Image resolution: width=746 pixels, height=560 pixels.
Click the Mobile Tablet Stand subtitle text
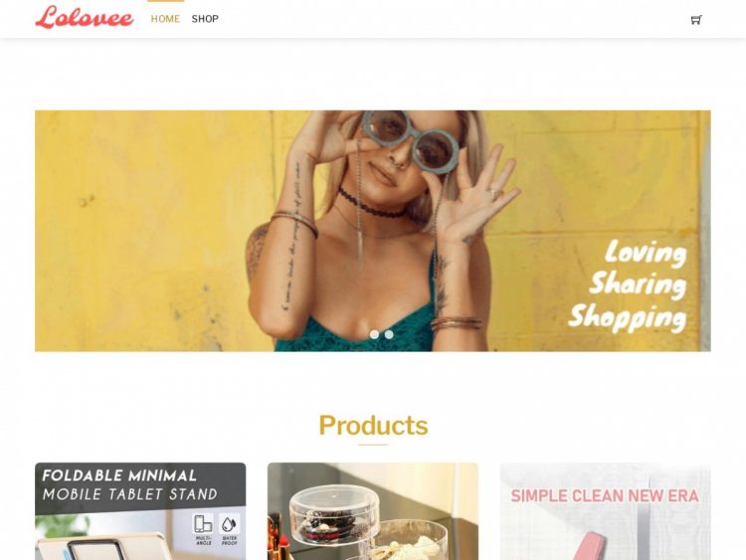pyautogui.click(x=130, y=494)
